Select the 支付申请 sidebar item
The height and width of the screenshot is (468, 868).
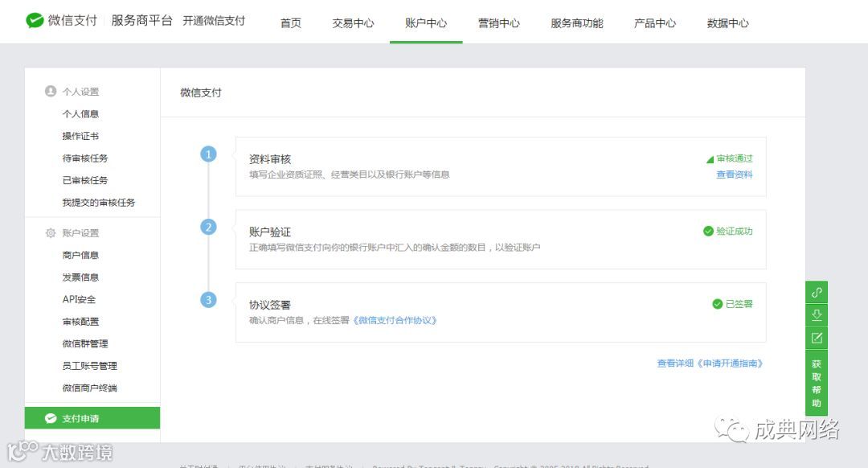point(92,418)
